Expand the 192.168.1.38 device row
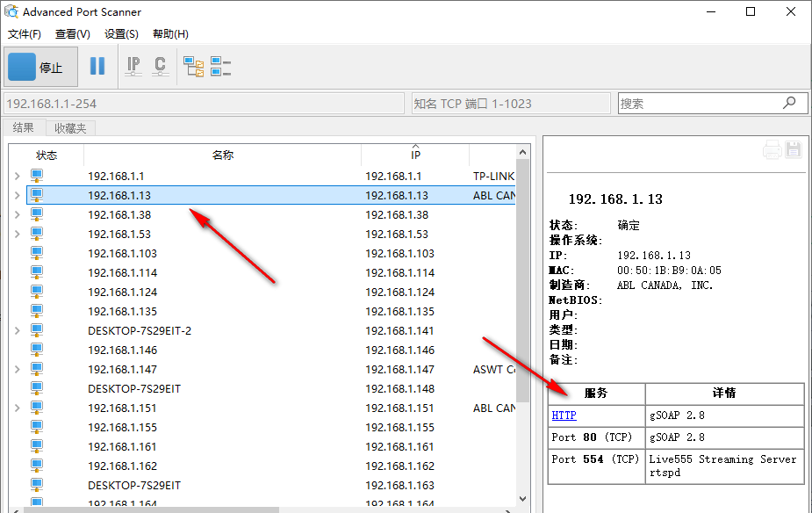The image size is (812, 513). [x=17, y=215]
